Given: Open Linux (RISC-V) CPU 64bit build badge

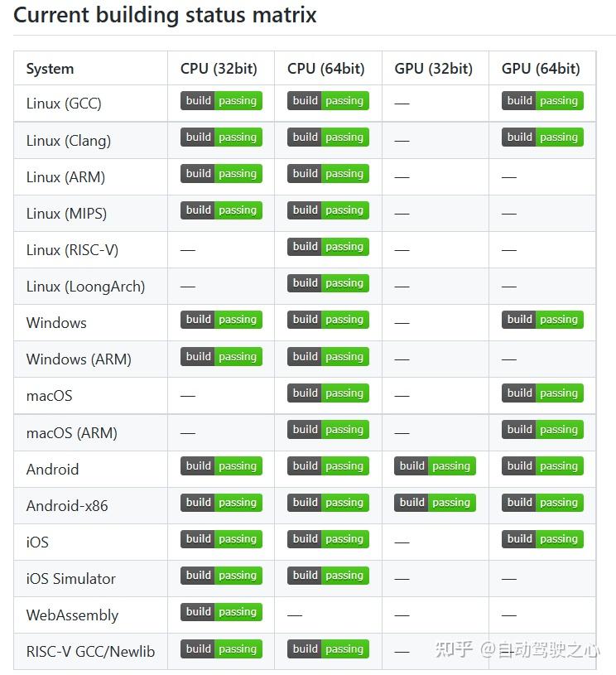Looking at the screenshot, I should coord(328,247).
